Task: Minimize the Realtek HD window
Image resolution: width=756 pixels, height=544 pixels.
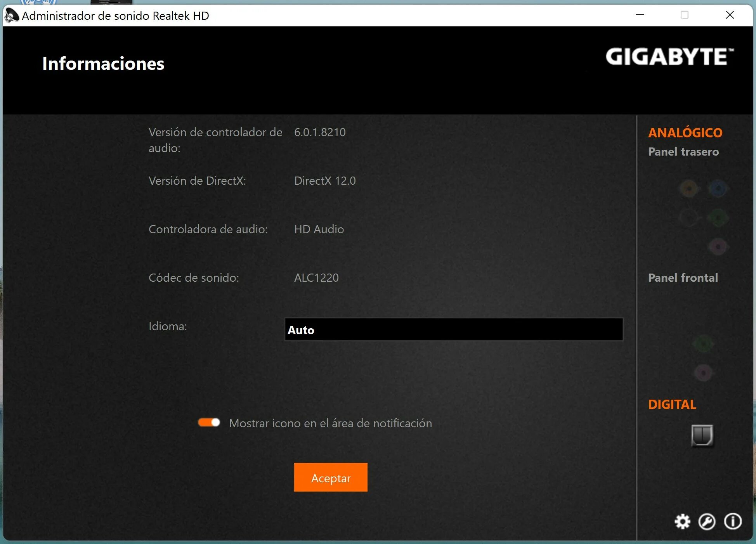Action: 640,15
